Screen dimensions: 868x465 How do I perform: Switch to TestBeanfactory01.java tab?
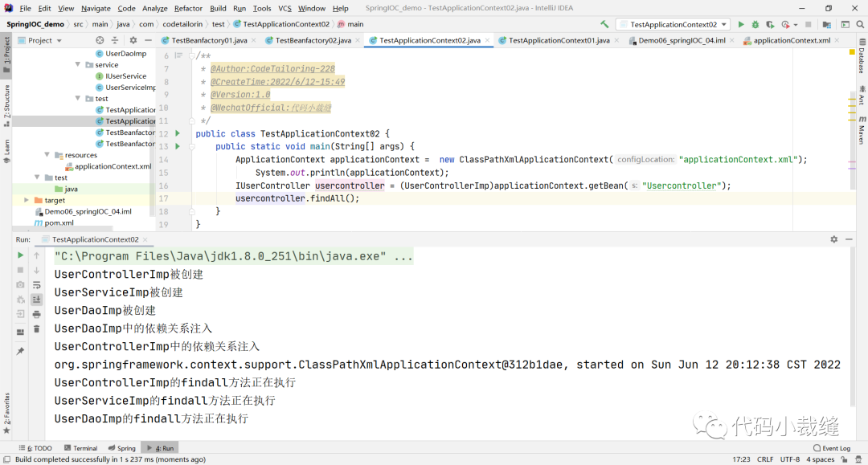point(209,40)
